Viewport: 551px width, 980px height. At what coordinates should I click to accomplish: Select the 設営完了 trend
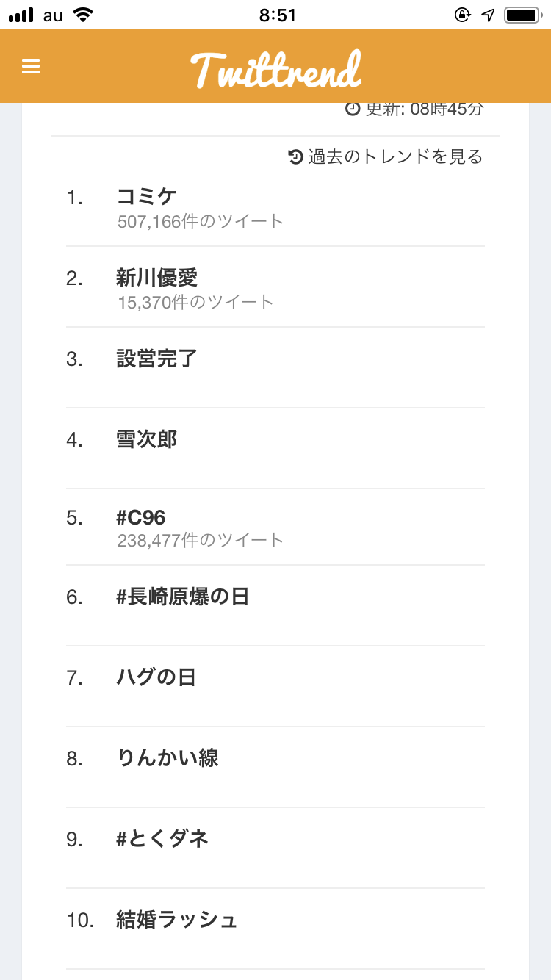click(x=157, y=359)
